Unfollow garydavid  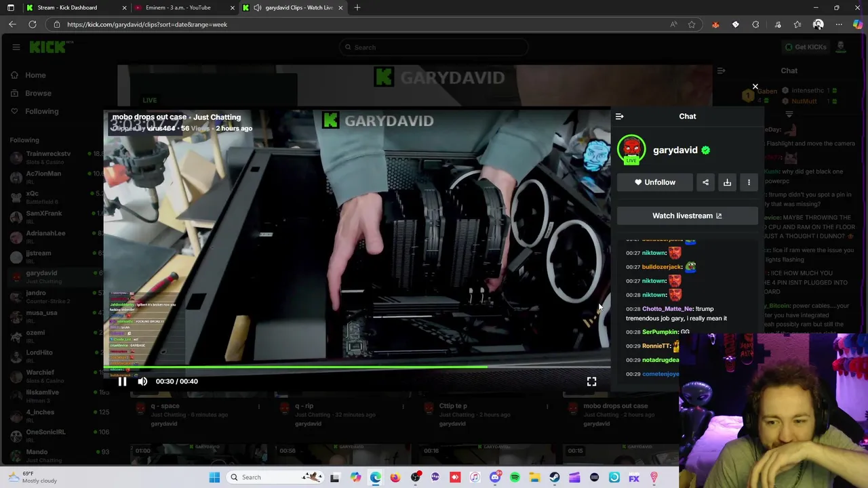pyautogui.click(x=655, y=182)
